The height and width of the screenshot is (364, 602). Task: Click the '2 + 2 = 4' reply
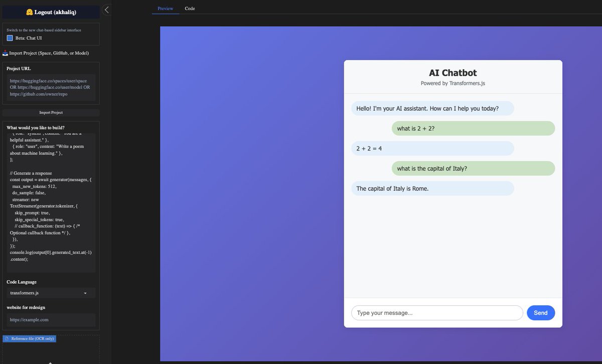pyautogui.click(x=432, y=148)
